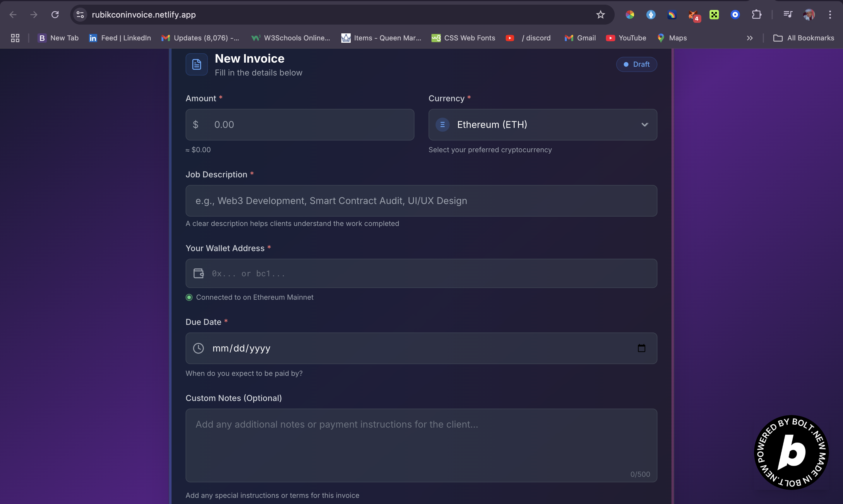
Task: Open the browser Extensions puzzle icon
Action: 756,15
